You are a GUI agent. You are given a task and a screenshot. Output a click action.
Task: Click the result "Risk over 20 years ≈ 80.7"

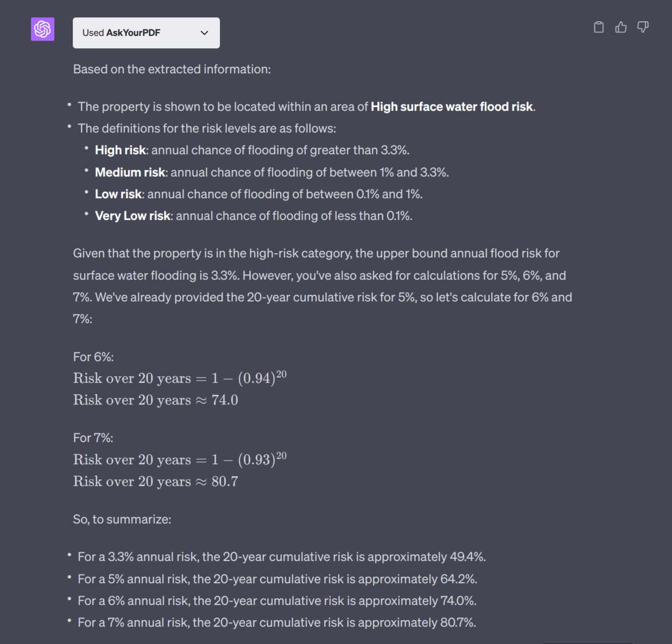[x=156, y=482]
